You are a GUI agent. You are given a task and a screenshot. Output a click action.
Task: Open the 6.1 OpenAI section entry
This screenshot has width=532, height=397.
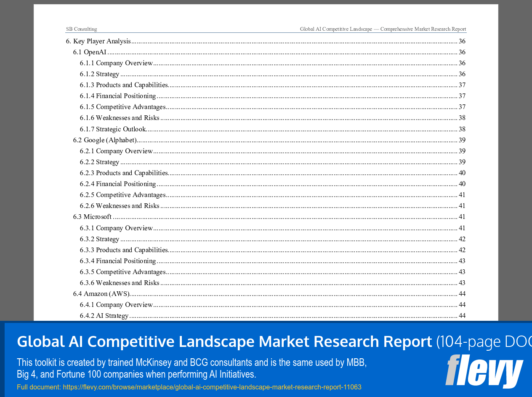(x=90, y=52)
